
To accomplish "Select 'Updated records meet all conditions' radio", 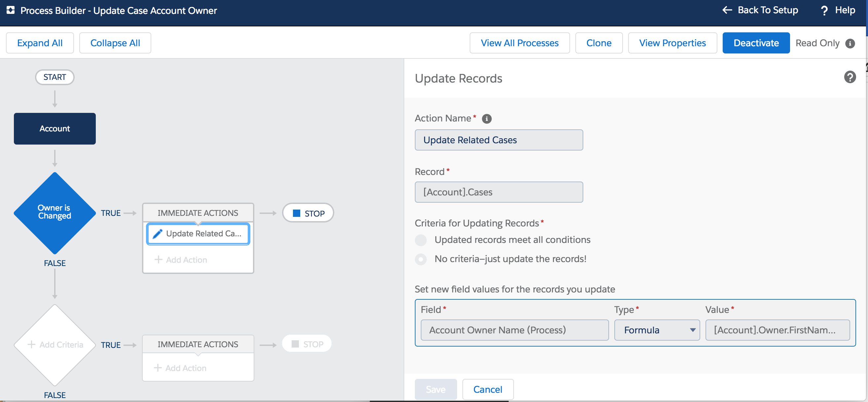I will click(420, 240).
